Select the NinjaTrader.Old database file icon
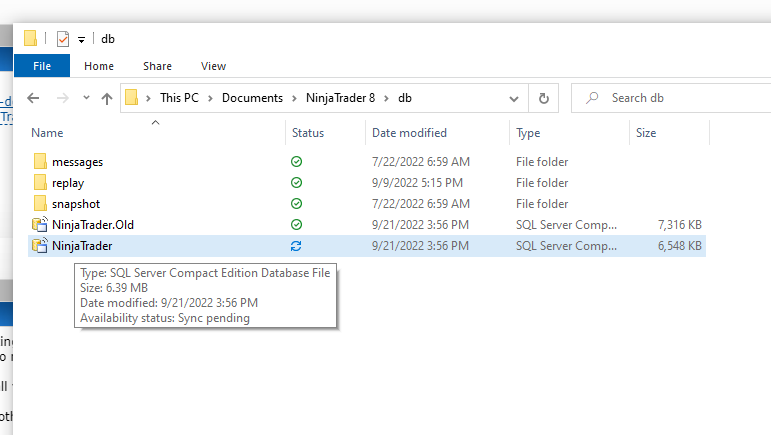 coord(40,224)
